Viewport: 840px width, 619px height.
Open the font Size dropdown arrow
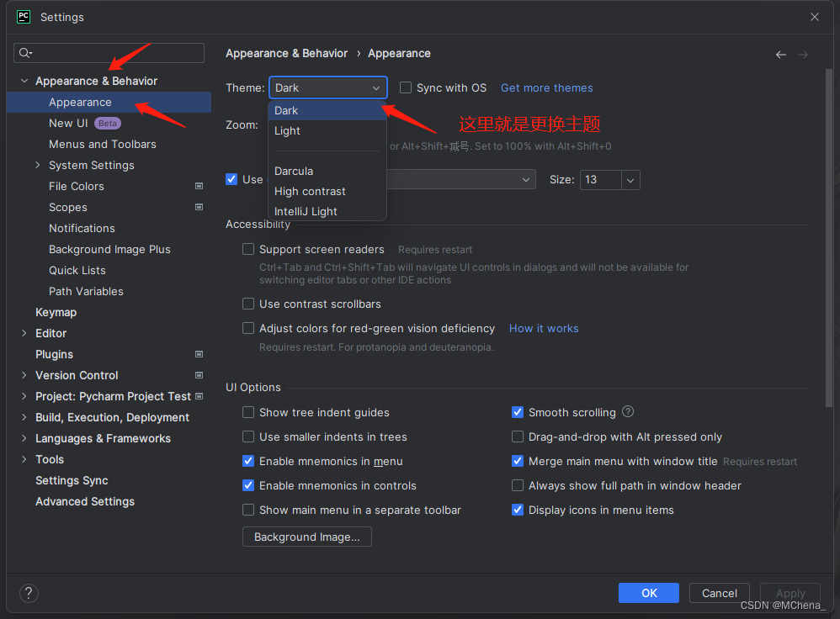click(x=630, y=181)
